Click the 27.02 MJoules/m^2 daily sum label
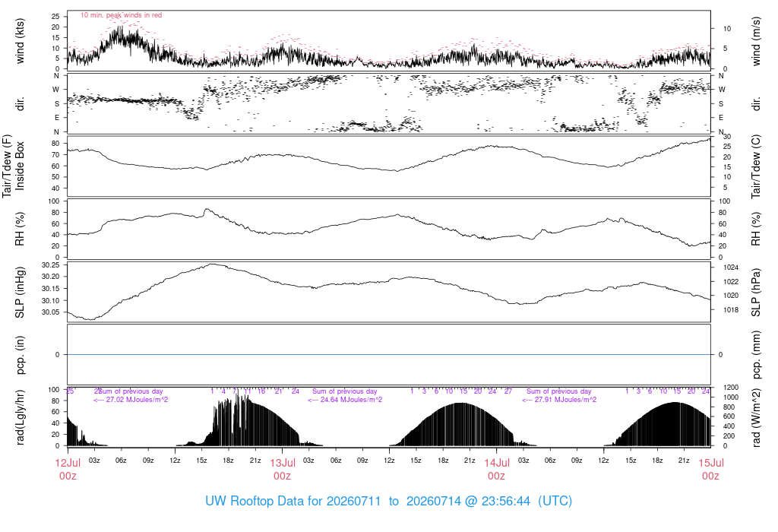The width and height of the screenshot is (778, 532). (x=131, y=399)
